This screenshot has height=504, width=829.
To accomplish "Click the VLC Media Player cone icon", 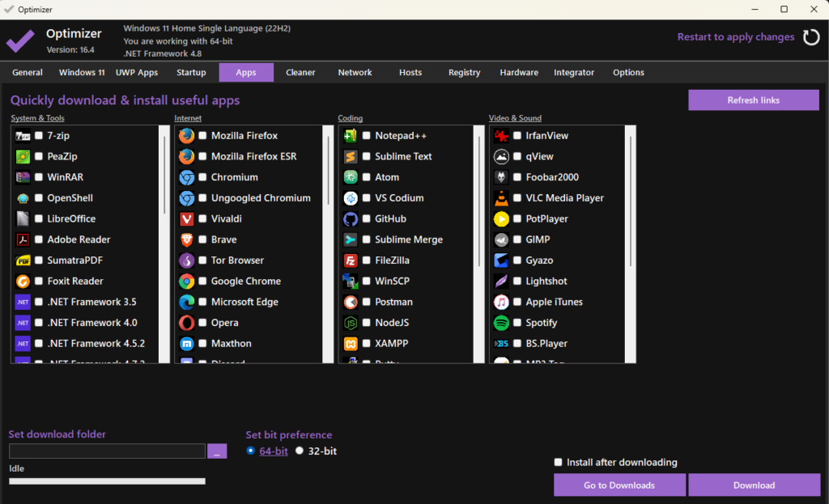I will (501, 198).
